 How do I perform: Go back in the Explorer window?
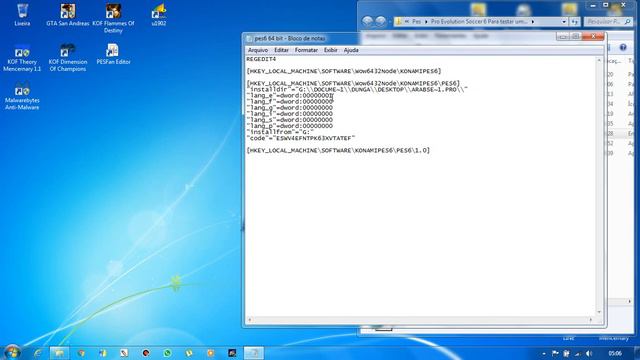(x=367, y=21)
